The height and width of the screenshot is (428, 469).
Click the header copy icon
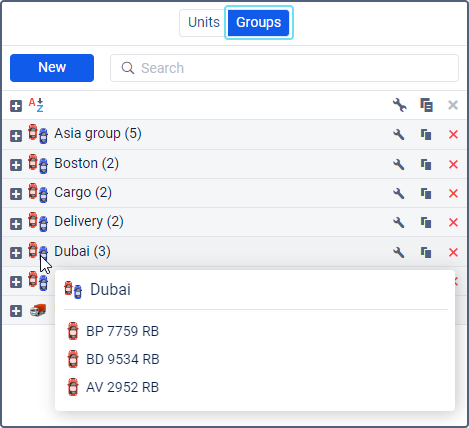tap(426, 105)
